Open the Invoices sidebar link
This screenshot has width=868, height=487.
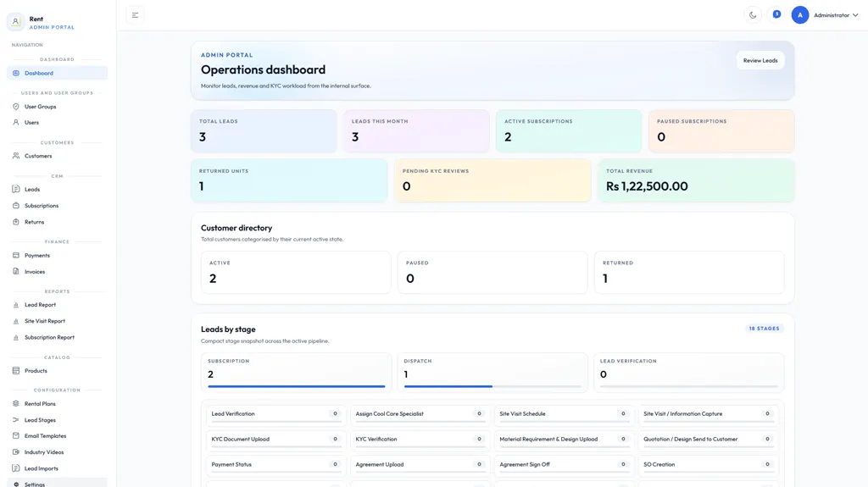(x=57, y=272)
